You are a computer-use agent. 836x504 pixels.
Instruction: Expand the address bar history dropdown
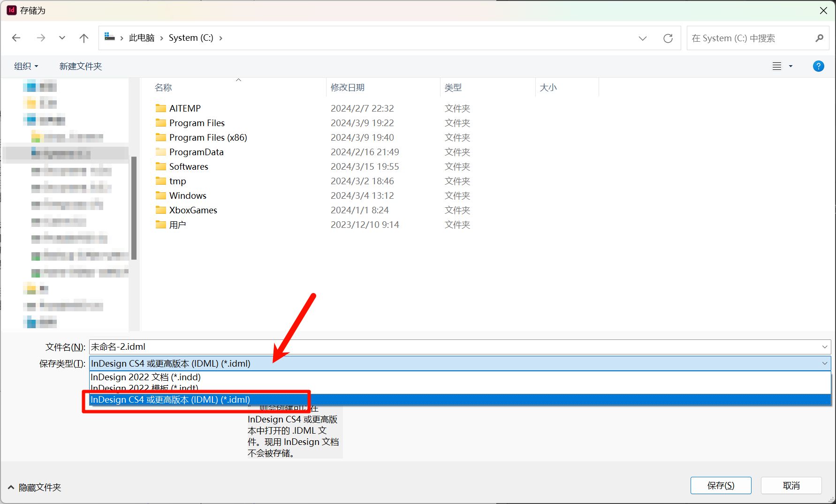(643, 38)
